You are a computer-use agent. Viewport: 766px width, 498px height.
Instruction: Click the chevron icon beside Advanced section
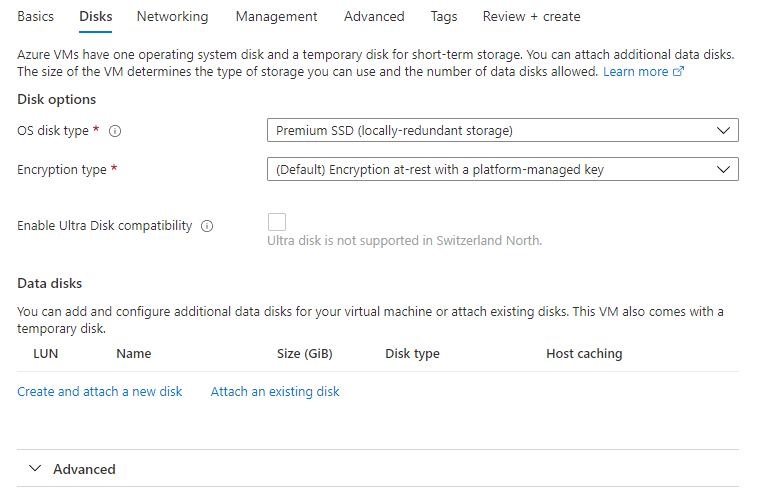point(35,468)
